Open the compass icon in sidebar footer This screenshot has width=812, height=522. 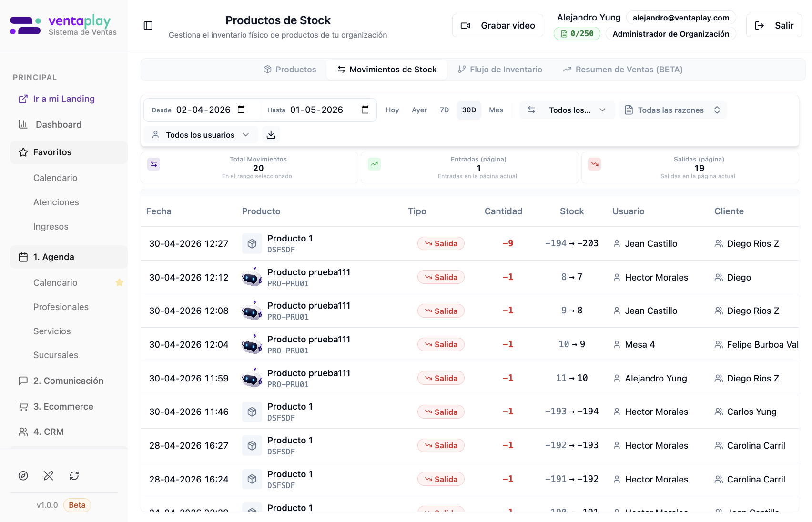(x=23, y=476)
